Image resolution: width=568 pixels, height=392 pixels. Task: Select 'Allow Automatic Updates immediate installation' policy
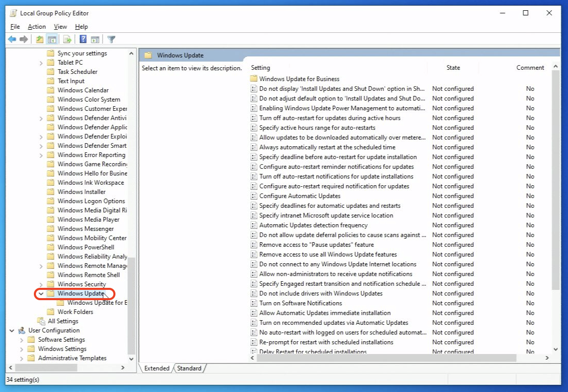[x=325, y=313]
